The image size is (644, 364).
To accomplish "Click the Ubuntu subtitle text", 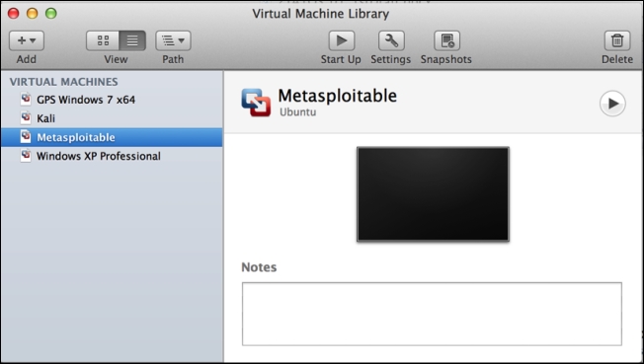I will [x=297, y=112].
